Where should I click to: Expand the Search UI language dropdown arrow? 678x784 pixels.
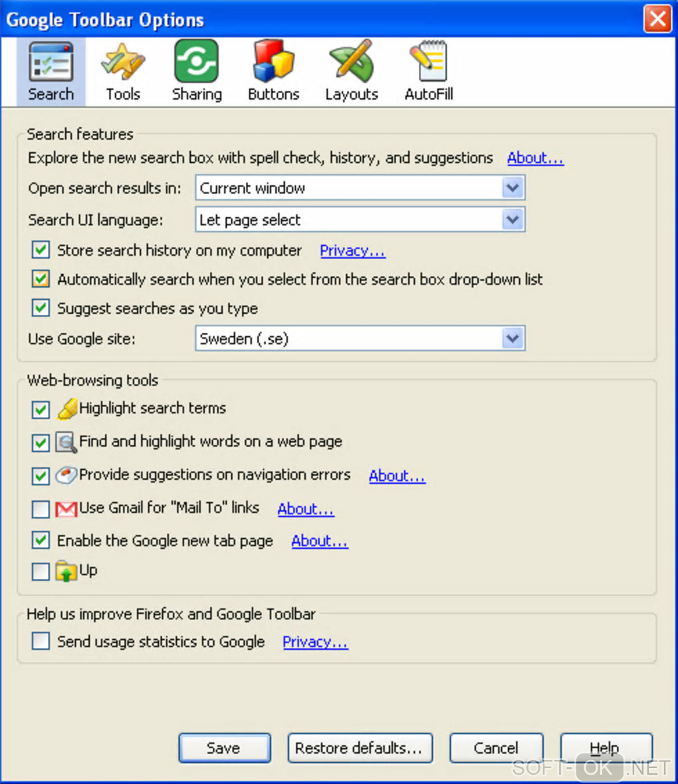[512, 219]
